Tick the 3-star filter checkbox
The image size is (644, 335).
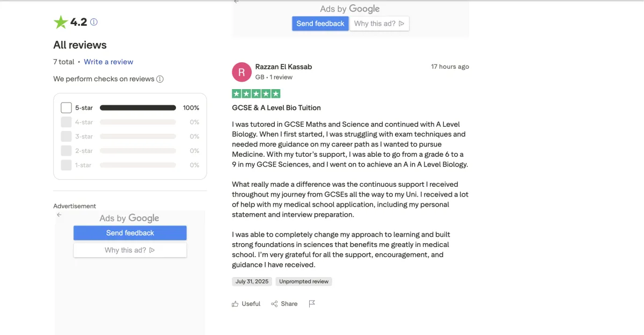pos(66,136)
